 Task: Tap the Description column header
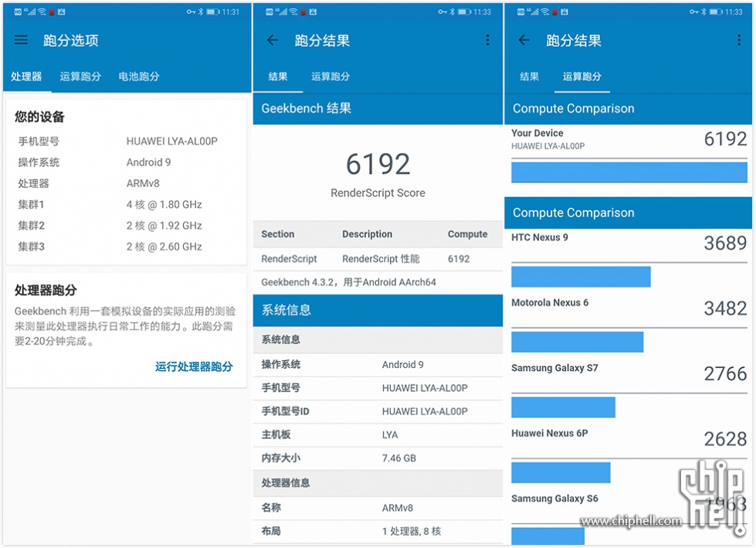point(367,234)
